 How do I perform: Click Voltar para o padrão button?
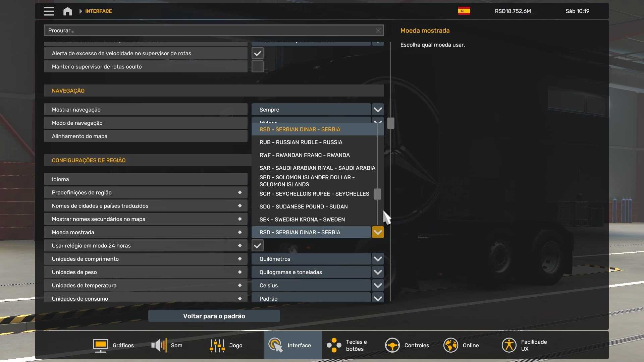pos(214,316)
